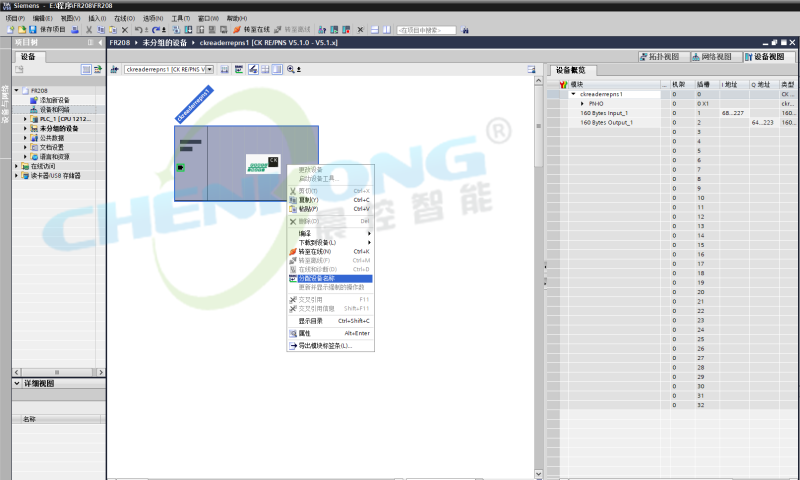This screenshot has width=800, height=480.
Task: Click the undo arrow icon in toolbar
Action: pos(137,30)
